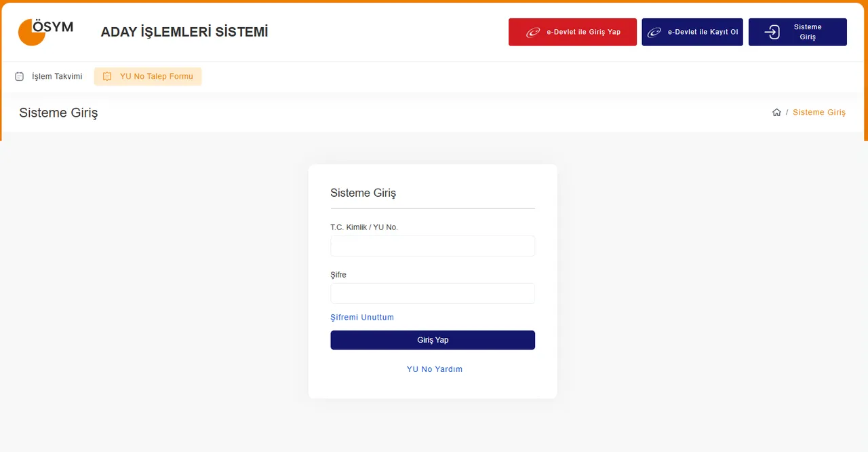This screenshot has width=868, height=452.
Task: Select the Sisteme Giriş breadcrumb link
Action: [x=818, y=113]
